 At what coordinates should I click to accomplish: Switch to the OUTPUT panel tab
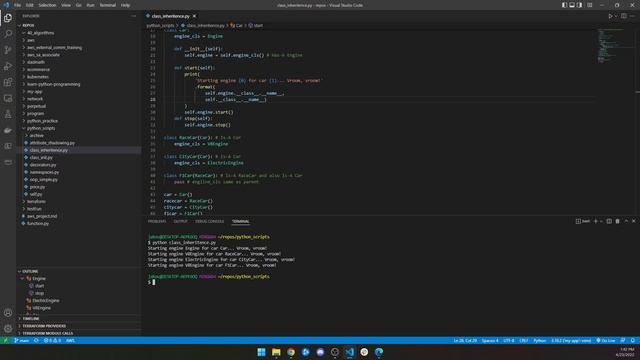(x=180, y=221)
